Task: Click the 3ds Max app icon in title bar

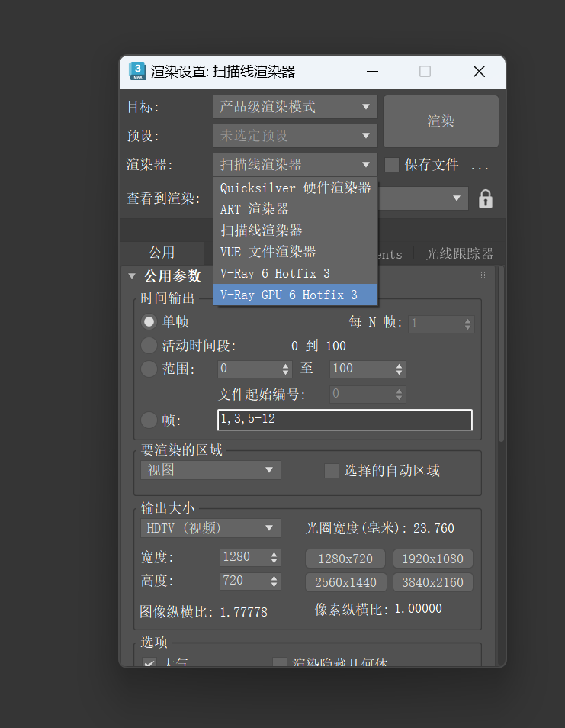Action: click(137, 71)
